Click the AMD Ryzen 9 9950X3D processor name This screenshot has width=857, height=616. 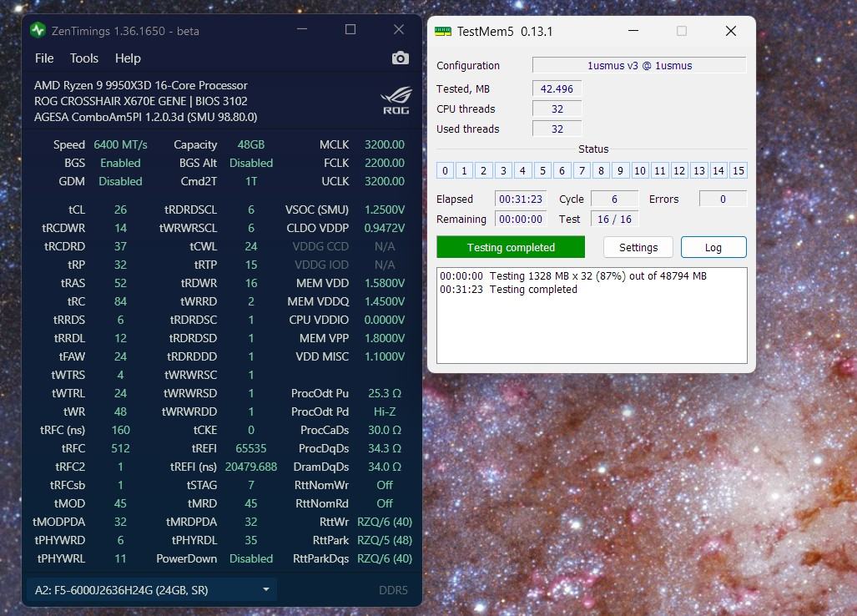pos(140,85)
